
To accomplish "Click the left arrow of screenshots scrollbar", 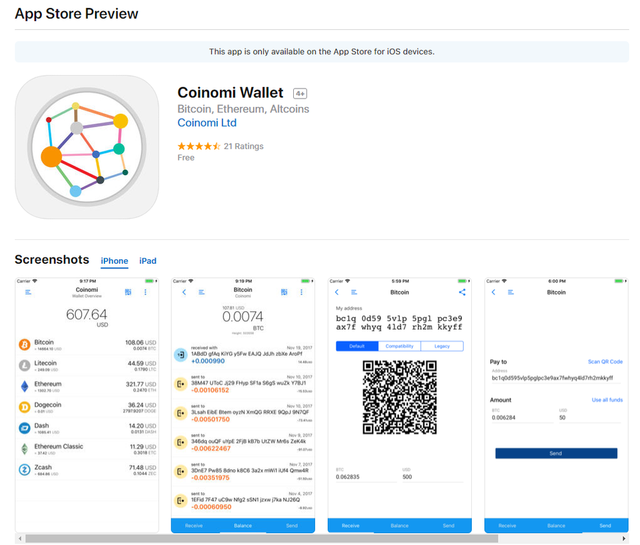I will point(20,539).
